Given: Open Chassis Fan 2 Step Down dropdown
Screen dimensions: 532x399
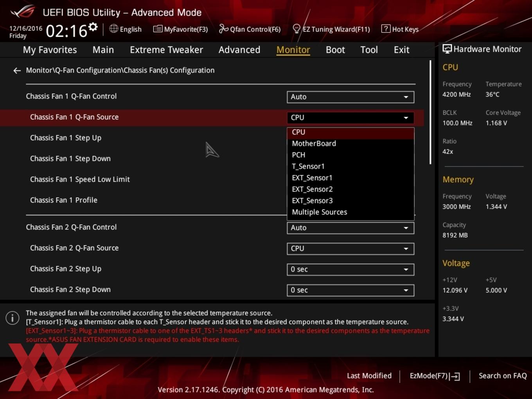Looking at the screenshot, I should pyautogui.click(x=350, y=290).
